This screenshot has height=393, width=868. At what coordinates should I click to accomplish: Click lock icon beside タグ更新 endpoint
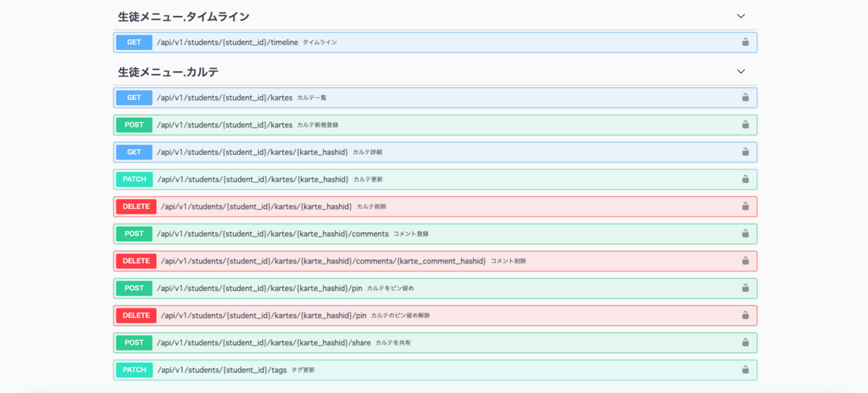745,370
